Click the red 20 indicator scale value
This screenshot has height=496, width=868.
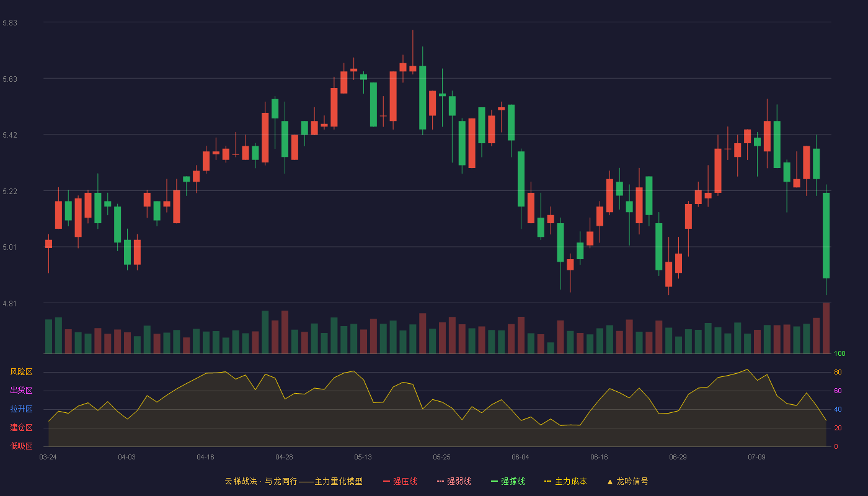click(838, 428)
